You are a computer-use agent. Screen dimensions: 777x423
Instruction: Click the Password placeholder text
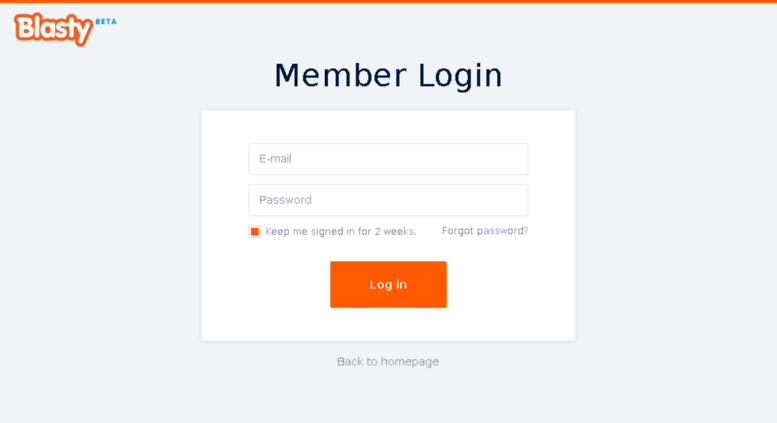pos(285,200)
